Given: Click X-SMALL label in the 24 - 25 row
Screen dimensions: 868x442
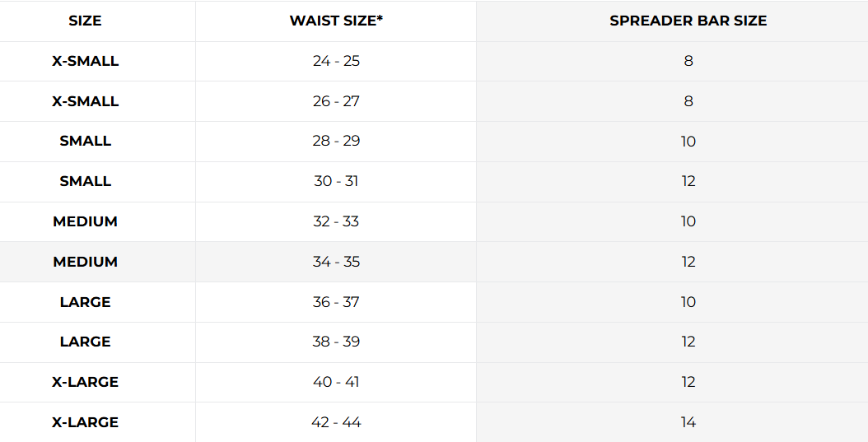Looking at the screenshot, I should pyautogui.click(x=85, y=61).
